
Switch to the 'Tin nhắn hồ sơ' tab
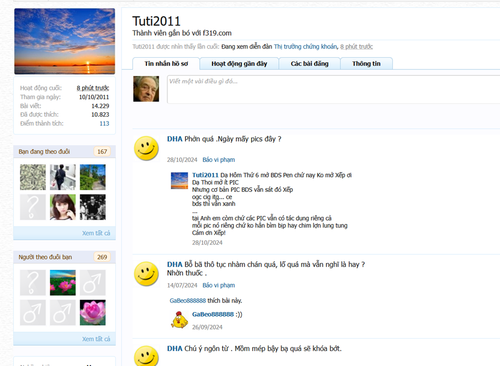(166, 63)
